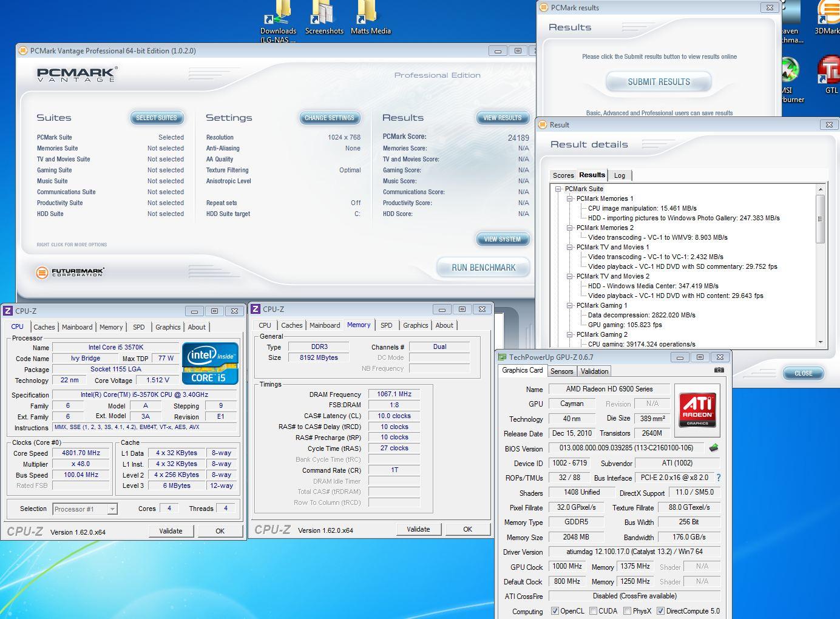The width and height of the screenshot is (840, 619).
Task: Click the Intel Core i5 logo in CPU-Z
Action: pyautogui.click(x=210, y=364)
